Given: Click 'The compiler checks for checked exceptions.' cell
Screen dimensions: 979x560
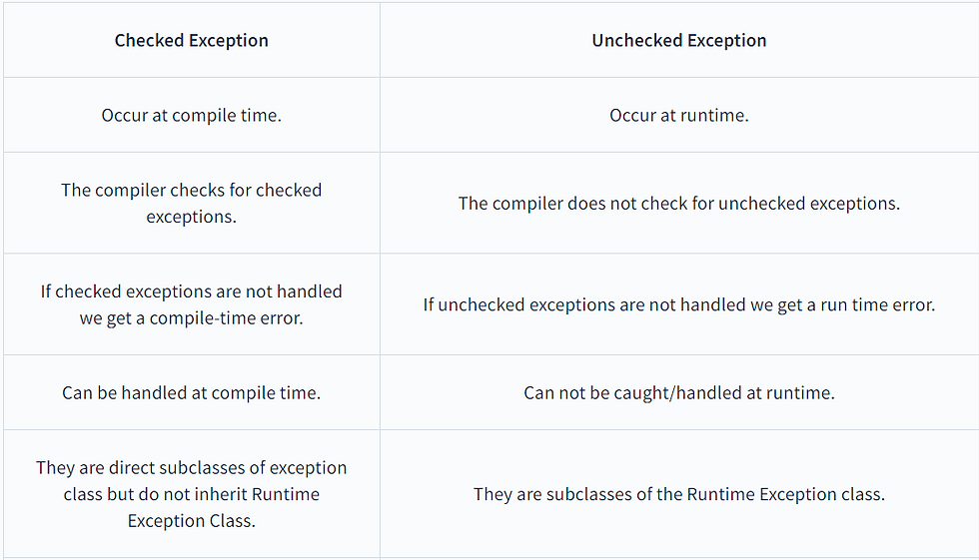Looking at the screenshot, I should pyautogui.click(x=191, y=204).
